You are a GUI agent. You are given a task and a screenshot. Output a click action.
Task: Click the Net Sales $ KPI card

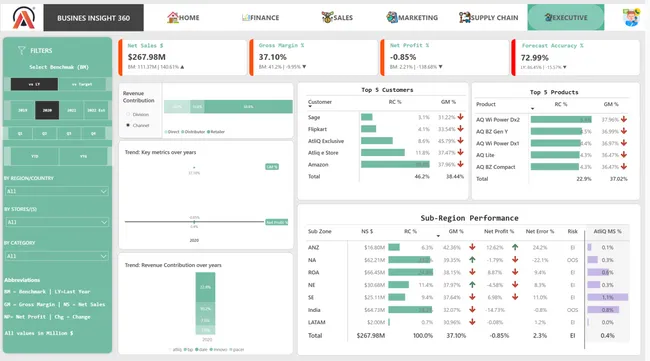click(x=182, y=57)
